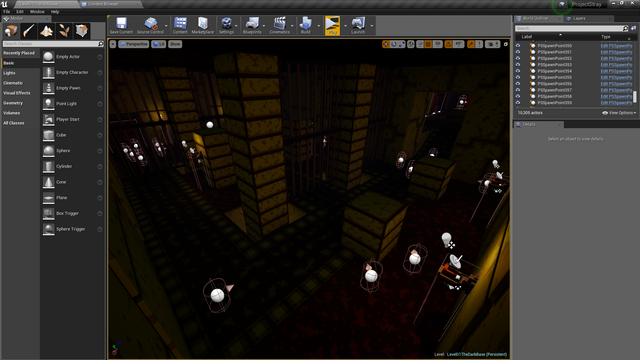Focus the Search Classes input field
640x360 pixels.
point(53,44)
